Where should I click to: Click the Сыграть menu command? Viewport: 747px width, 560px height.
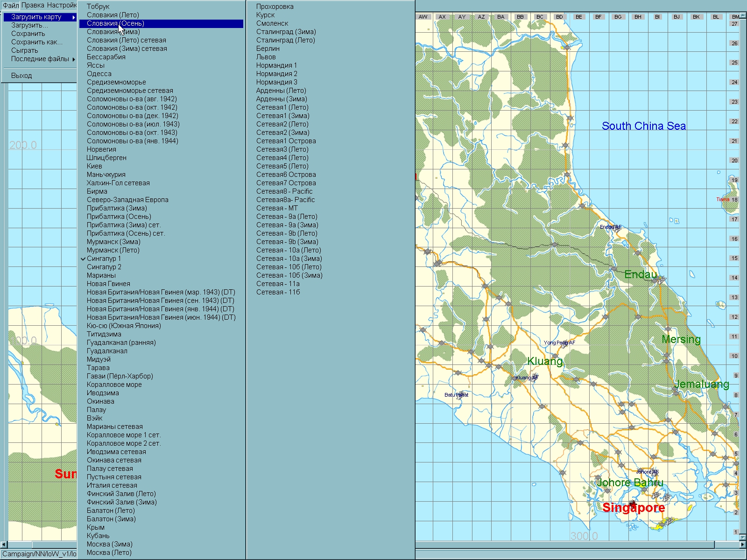tap(24, 50)
